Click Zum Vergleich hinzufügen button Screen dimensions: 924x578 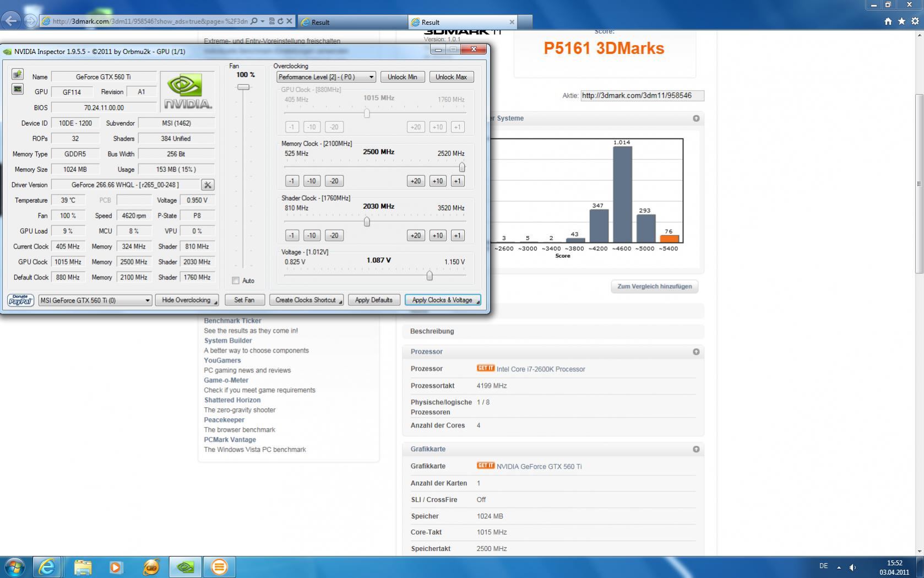(654, 287)
